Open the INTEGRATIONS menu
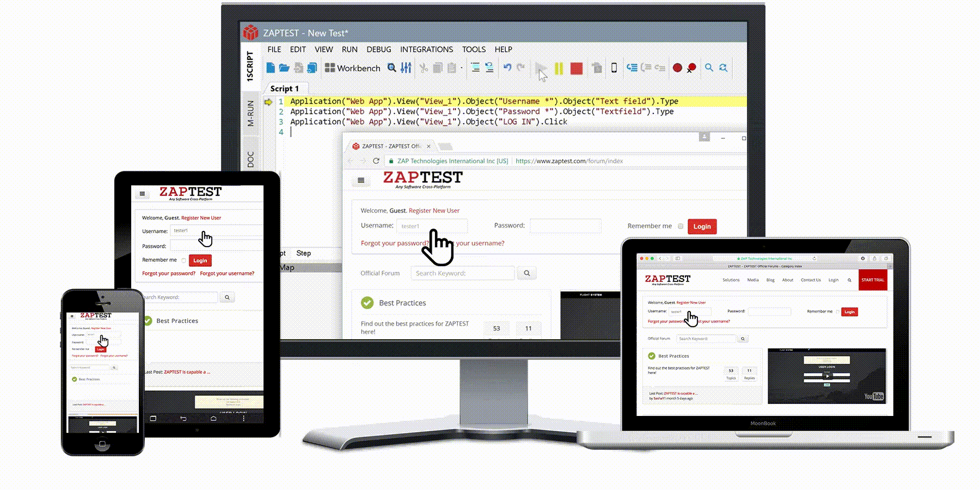980x490 pixels. coord(426,49)
